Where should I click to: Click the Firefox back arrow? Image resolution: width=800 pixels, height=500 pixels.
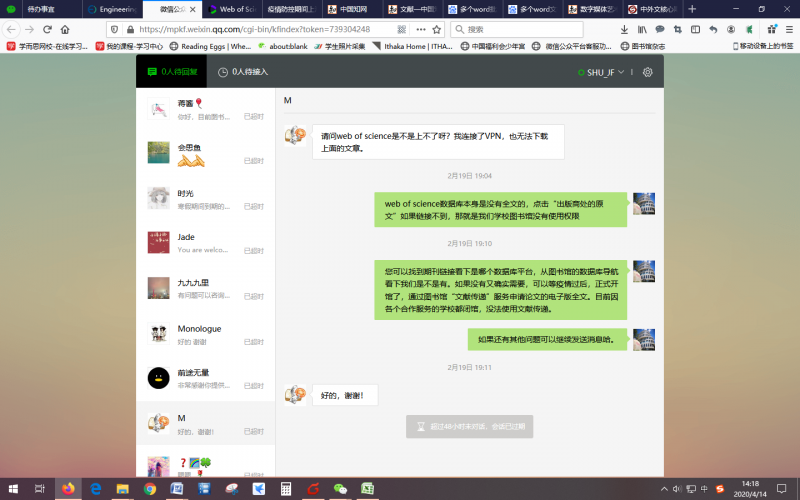pos(11,30)
